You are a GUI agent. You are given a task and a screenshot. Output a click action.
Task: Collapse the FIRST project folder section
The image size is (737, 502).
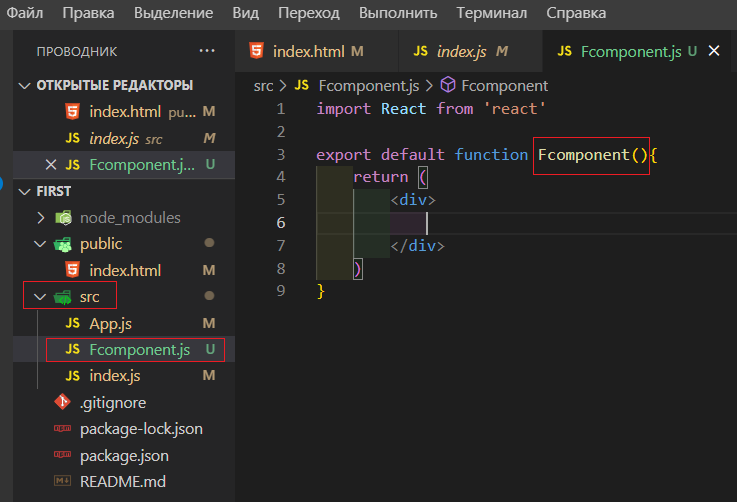(24, 192)
